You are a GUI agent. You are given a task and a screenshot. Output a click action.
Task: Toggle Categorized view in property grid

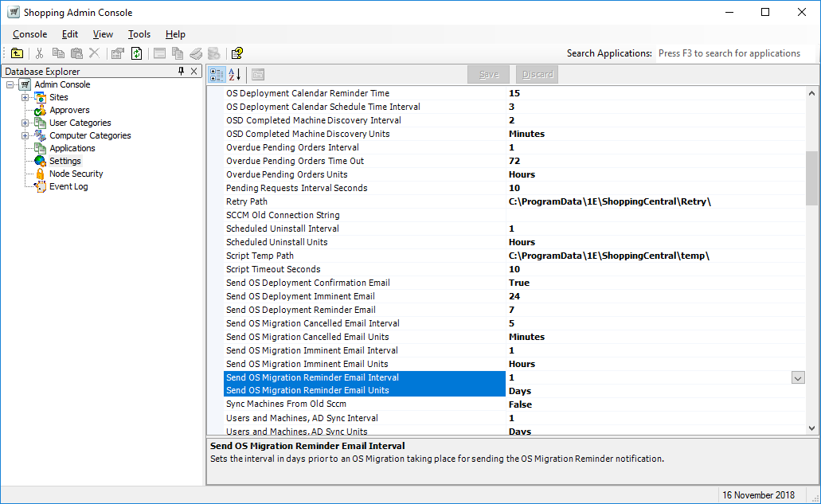[x=217, y=75]
